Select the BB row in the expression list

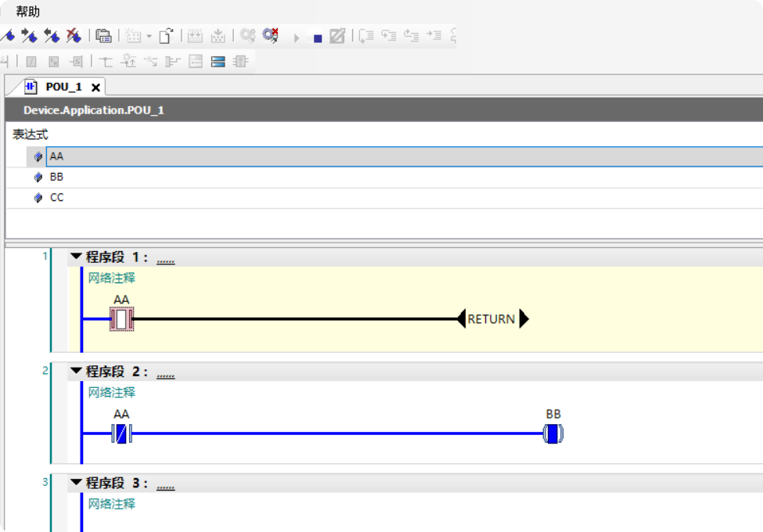(x=56, y=178)
